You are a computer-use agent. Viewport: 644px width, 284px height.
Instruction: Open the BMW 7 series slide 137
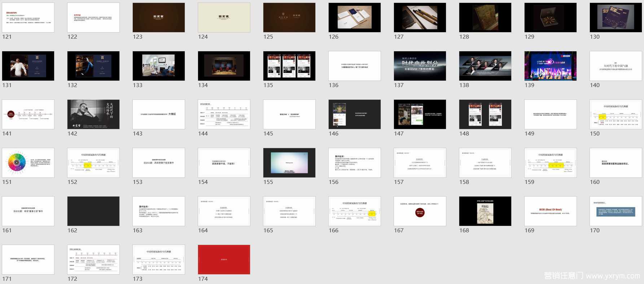pos(420,66)
